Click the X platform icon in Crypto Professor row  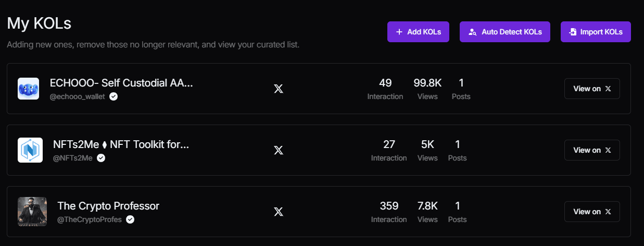(279, 212)
